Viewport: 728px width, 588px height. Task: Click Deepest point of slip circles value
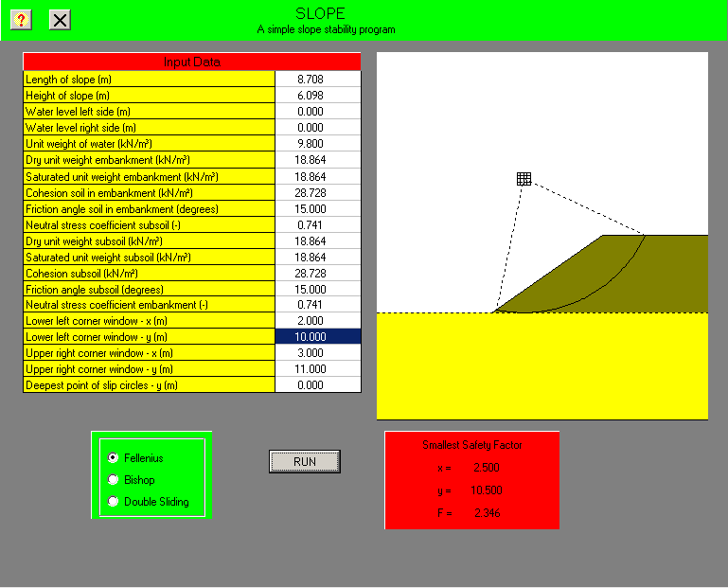click(317, 385)
